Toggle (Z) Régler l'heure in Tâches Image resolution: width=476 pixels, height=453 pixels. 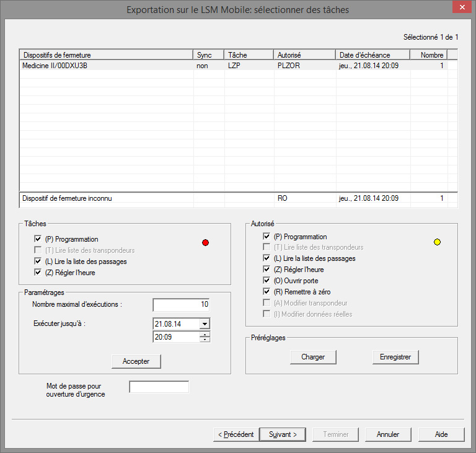coord(39,273)
